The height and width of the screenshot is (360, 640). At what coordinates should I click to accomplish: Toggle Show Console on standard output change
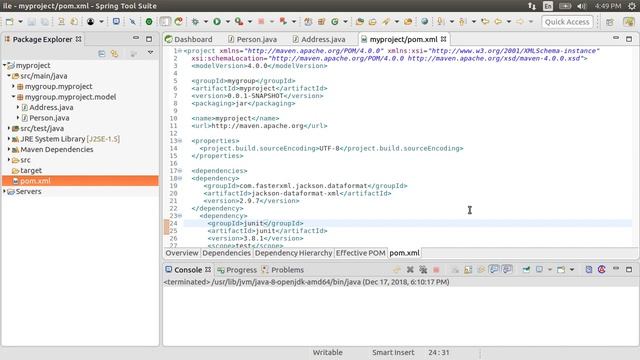click(494, 269)
